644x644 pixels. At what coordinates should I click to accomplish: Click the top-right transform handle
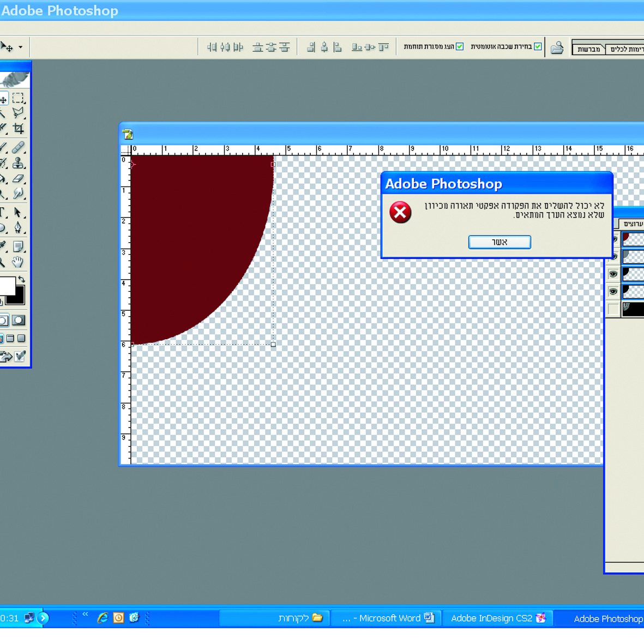pos(273,164)
